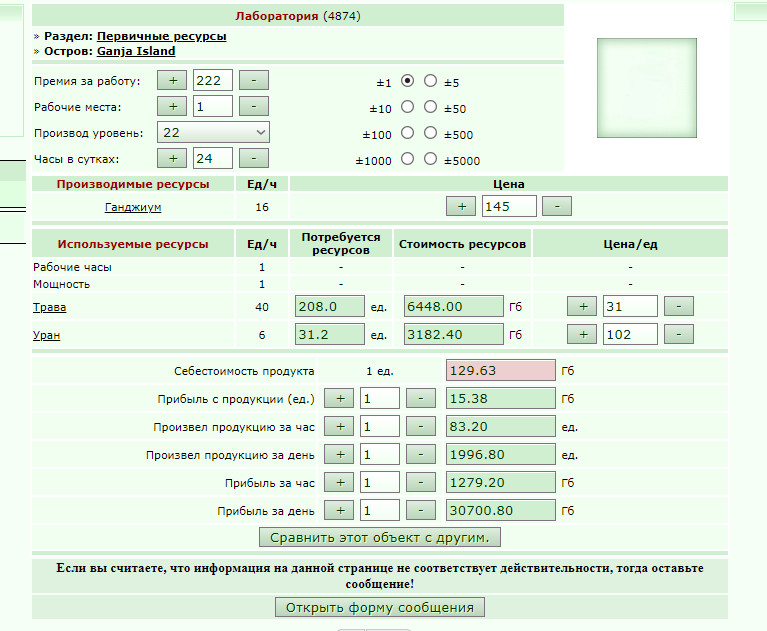Increase Прибыль с продукции quantity with plus
This screenshot has height=631, width=767.
coord(339,398)
